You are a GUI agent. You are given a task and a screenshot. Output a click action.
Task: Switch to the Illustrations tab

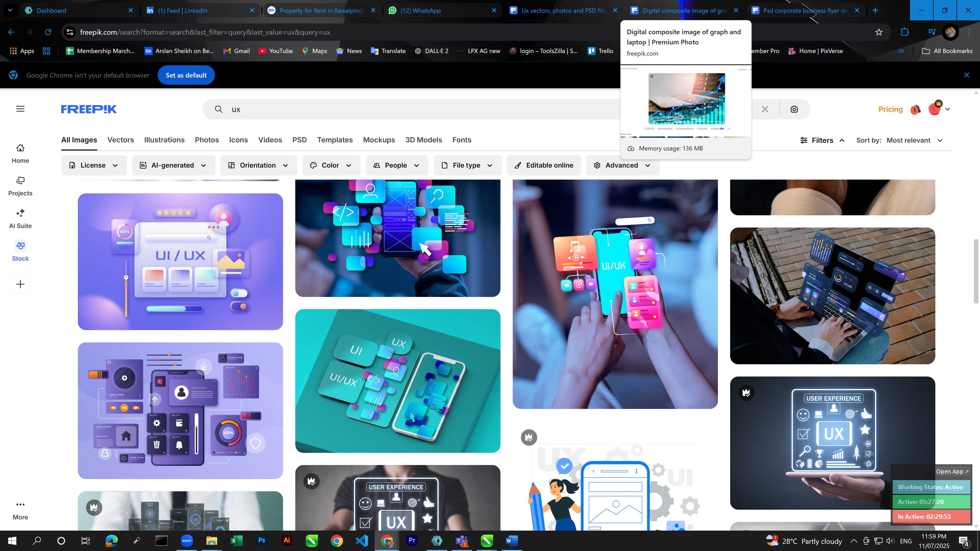[x=164, y=140]
